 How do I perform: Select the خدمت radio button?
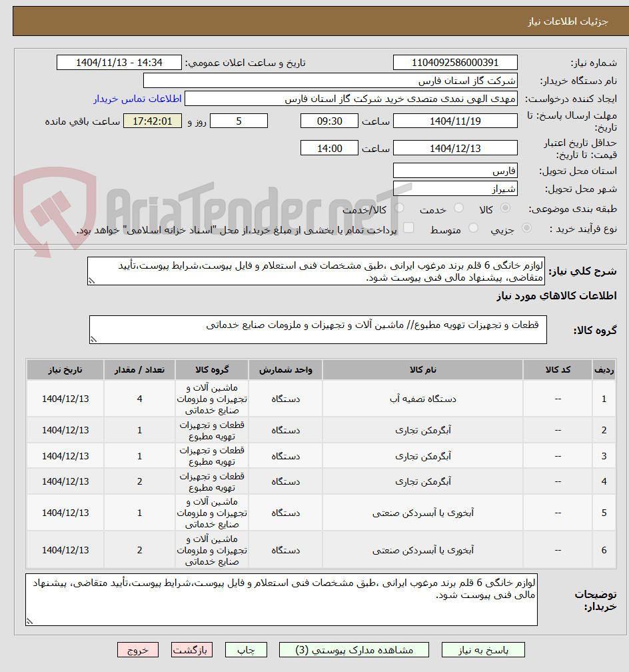click(458, 208)
